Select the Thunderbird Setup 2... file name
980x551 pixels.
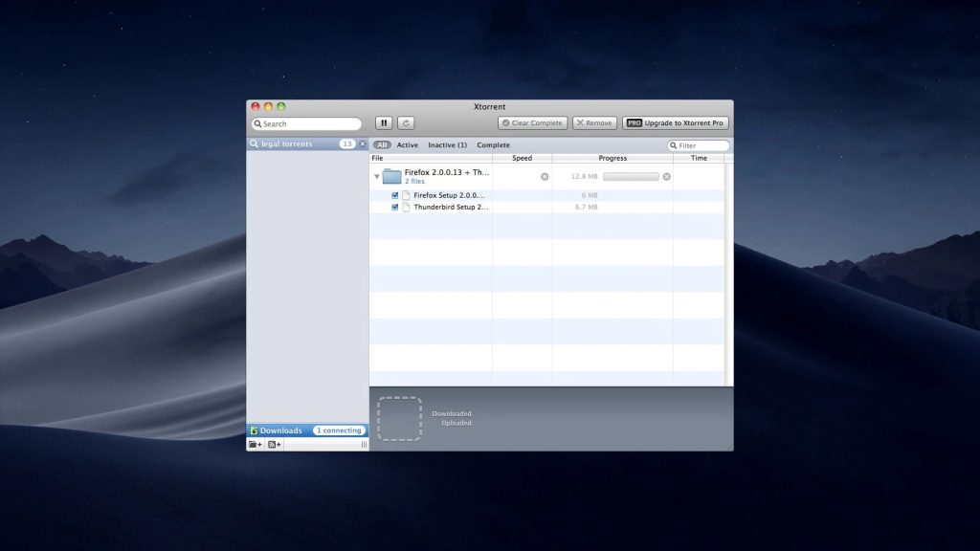[451, 207]
